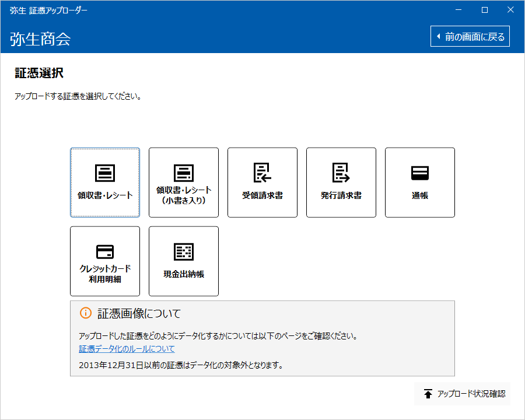Viewport: 525px width, 420px height.
Task: Click the 証憑選択 heading
Action: 39,73
